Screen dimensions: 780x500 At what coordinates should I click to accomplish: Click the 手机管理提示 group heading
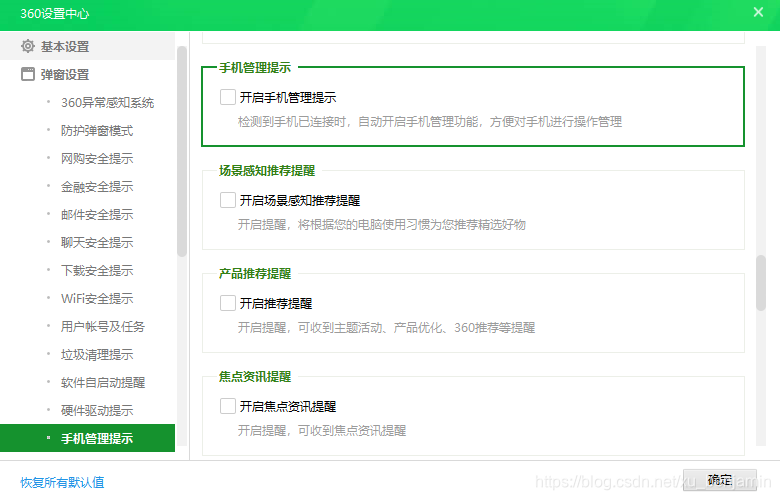pyautogui.click(x=255, y=68)
